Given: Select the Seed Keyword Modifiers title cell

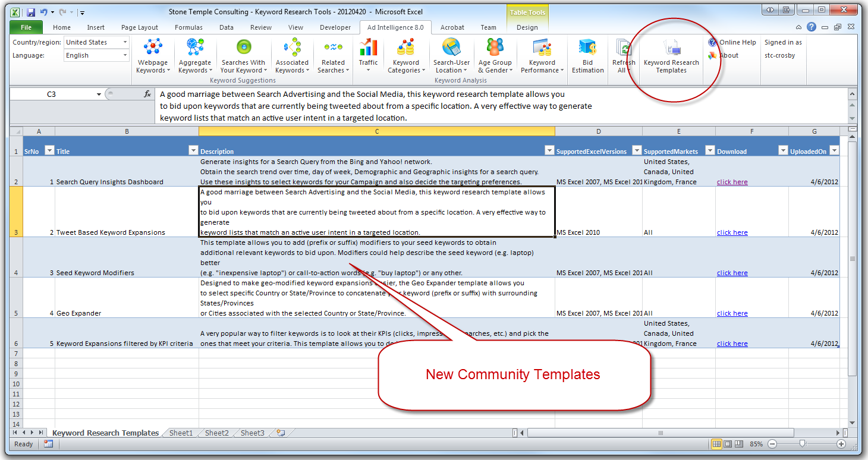Looking at the screenshot, I should 127,257.
